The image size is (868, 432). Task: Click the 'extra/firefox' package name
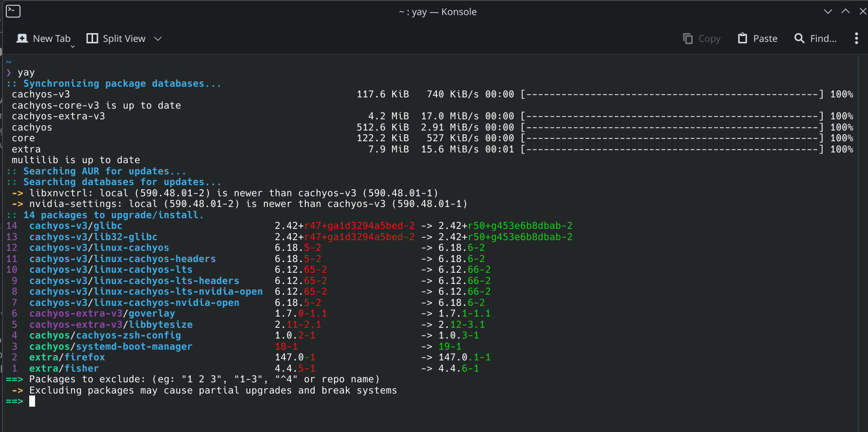click(x=67, y=357)
